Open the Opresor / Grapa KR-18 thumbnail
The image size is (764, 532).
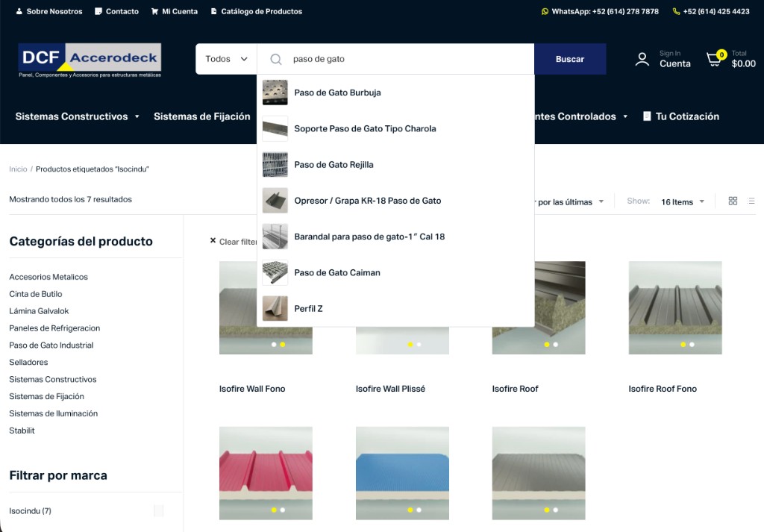click(x=275, y=201)
